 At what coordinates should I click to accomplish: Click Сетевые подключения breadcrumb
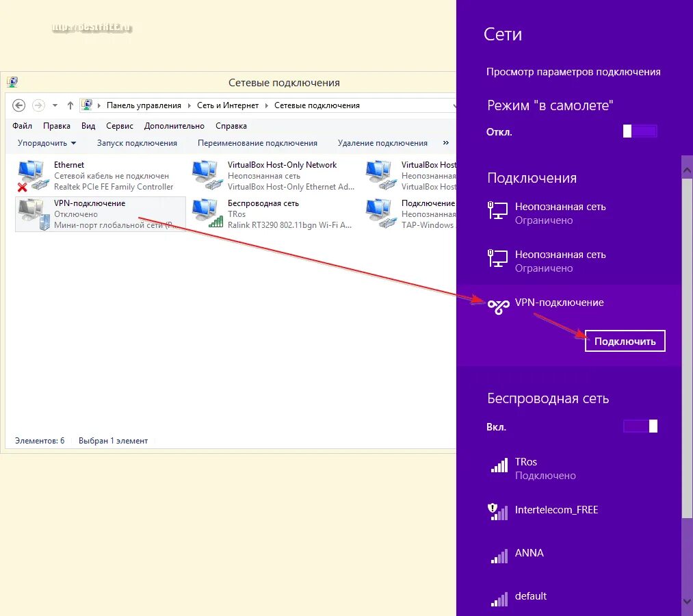coord(317,105)
